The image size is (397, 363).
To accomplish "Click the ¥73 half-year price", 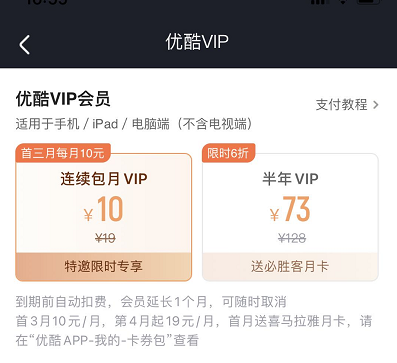I will 290,209.
